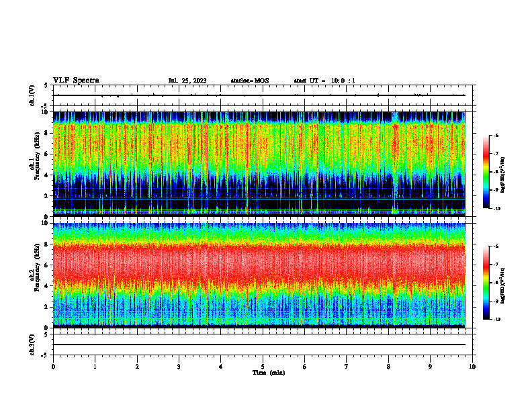Click time axis tick label '8'
The height and width of the screenshot is (411, 532).
click(388, 367)
